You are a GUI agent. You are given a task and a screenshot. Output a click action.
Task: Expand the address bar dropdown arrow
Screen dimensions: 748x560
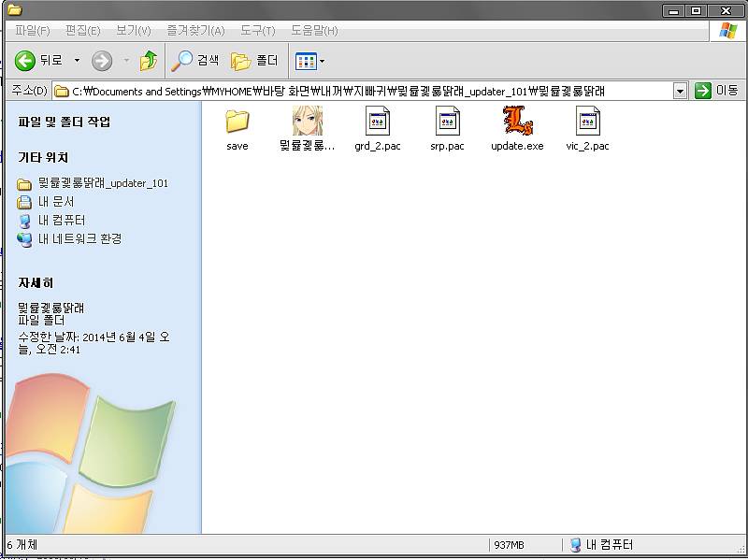point(681,91)
